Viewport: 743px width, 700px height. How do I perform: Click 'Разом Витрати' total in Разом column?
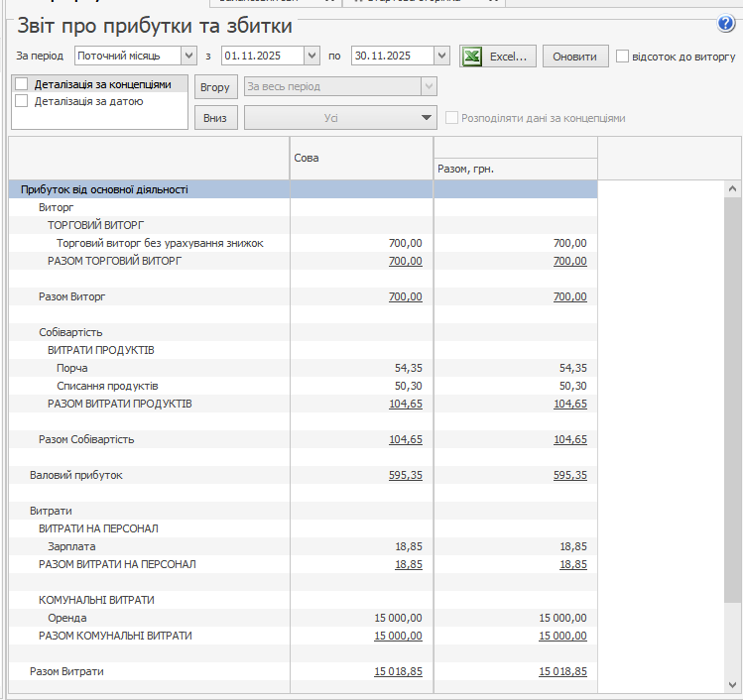coord(562,671)
